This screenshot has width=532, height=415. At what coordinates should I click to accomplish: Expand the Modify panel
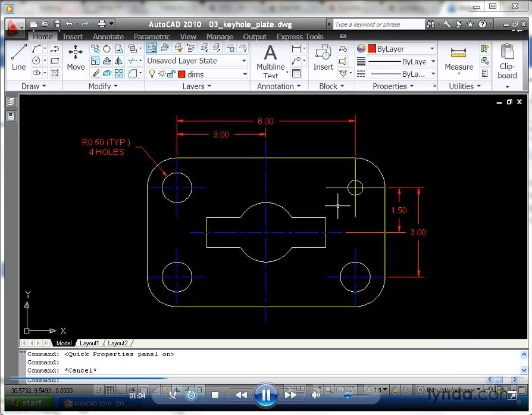click(103, 86)
